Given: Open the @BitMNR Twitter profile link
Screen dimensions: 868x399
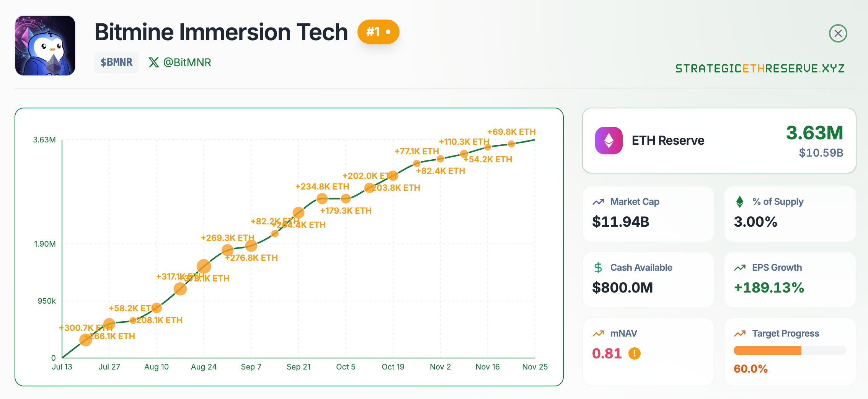Looking at the screenshot, I should [x=186, y=62].
